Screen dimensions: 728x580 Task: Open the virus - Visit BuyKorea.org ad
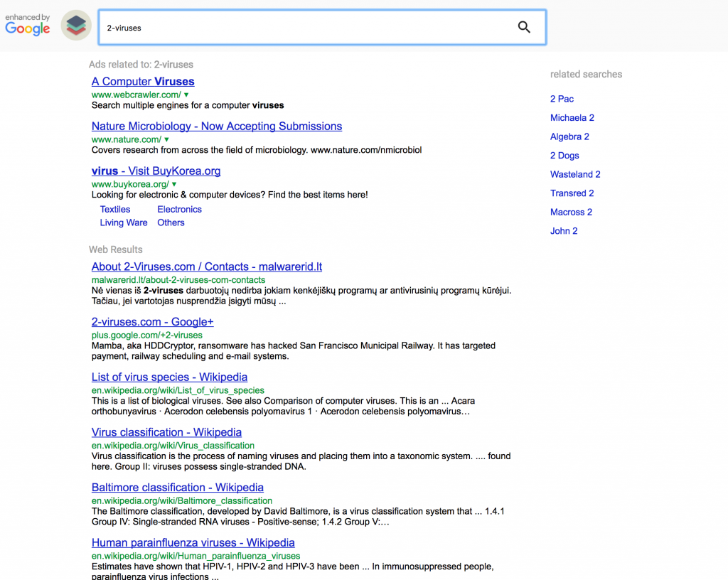(156, 171)
